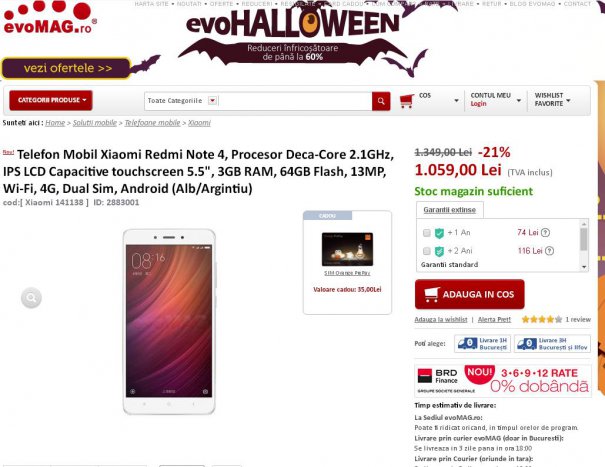The width and height of the screenshot is (605, 467).
Task: Open the shopping cart icon
Action: (407, 101)
